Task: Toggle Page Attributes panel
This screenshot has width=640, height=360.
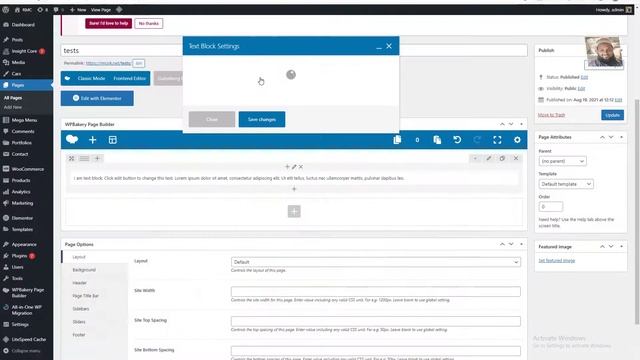Action: [621, 137]
